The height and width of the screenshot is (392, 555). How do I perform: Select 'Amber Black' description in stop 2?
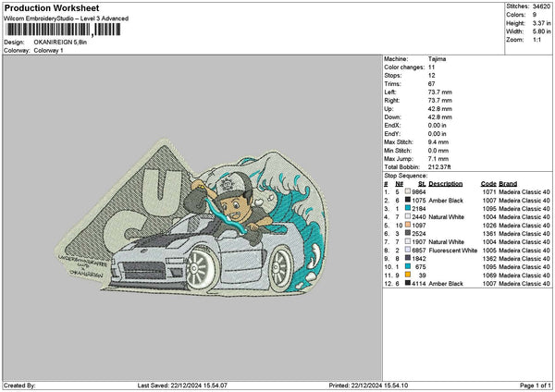(446, 201)
